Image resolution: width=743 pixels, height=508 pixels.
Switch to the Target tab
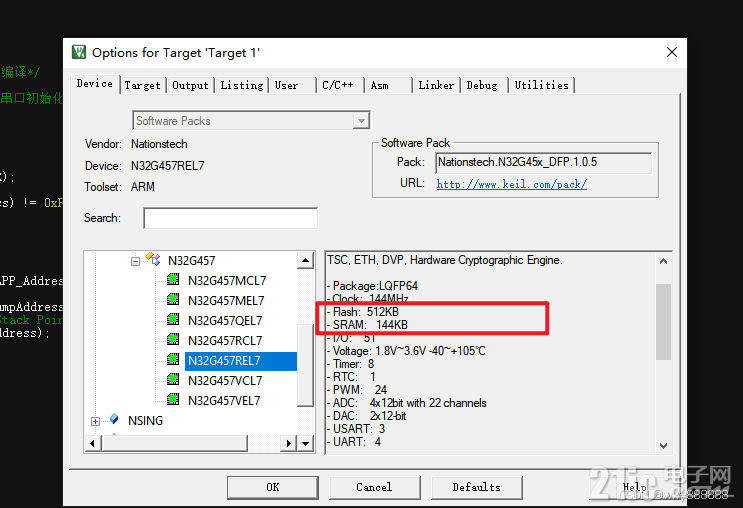click(x=143, y=85)
